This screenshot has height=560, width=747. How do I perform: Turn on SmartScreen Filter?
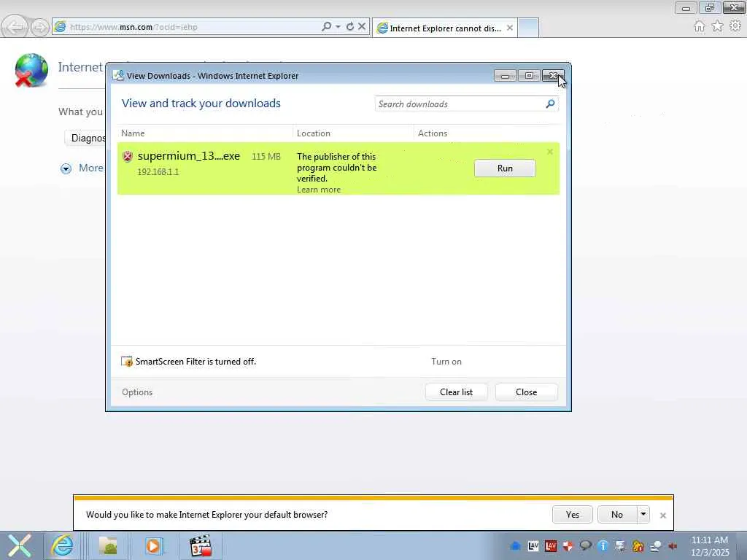(446, 362)
